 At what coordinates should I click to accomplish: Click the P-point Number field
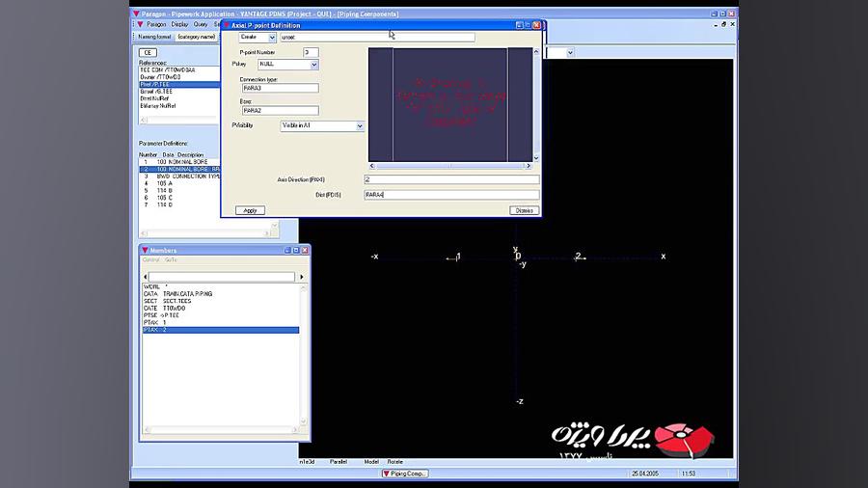click(311, 52)
